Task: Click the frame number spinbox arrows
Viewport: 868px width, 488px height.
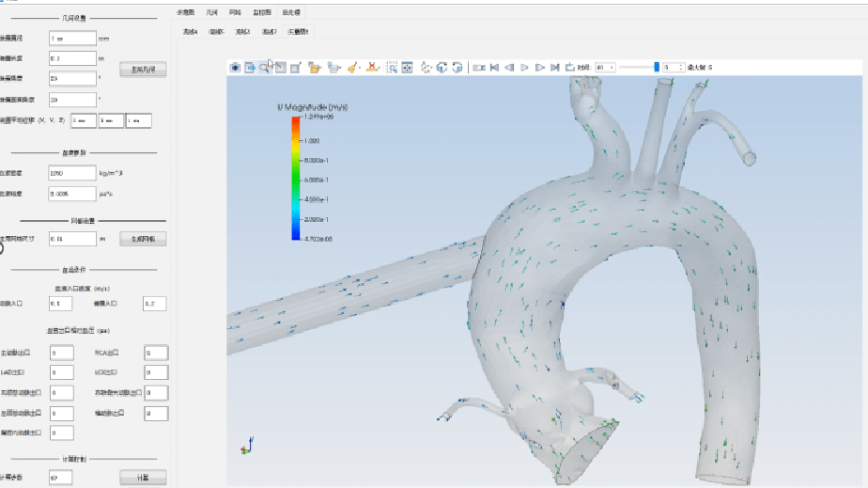Action: pyautogui.click(x=679, y=68)
